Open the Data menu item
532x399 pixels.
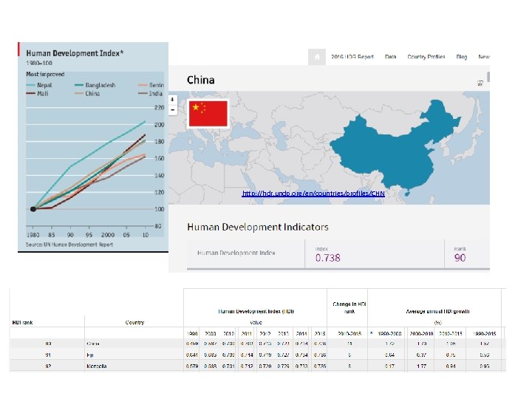click(x=391, y=57)
